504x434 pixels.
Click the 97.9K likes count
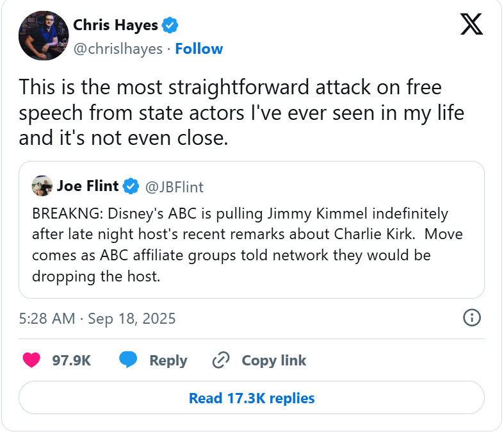[x=72, y=361]
